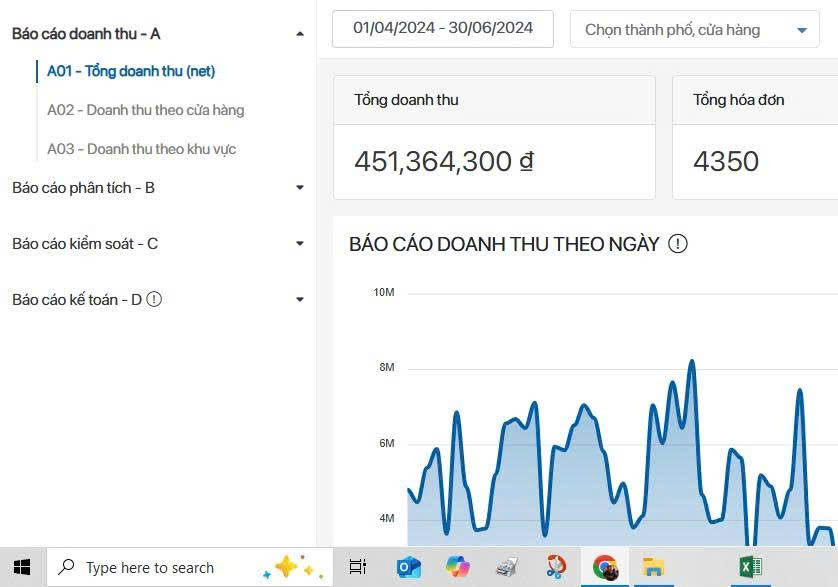Open A02 - Doanh thu theo cửa hàng

(145, 110)
